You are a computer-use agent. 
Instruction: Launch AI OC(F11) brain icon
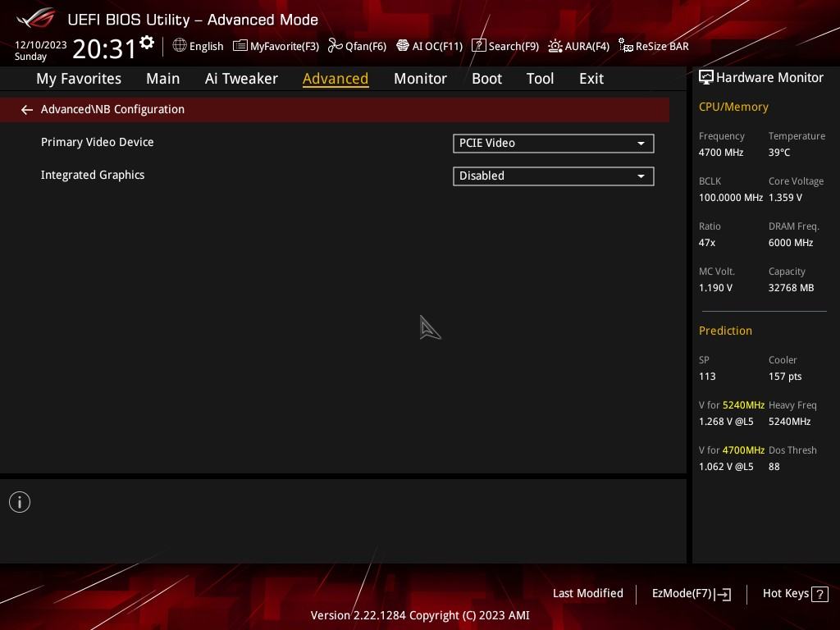coord(403,46)
